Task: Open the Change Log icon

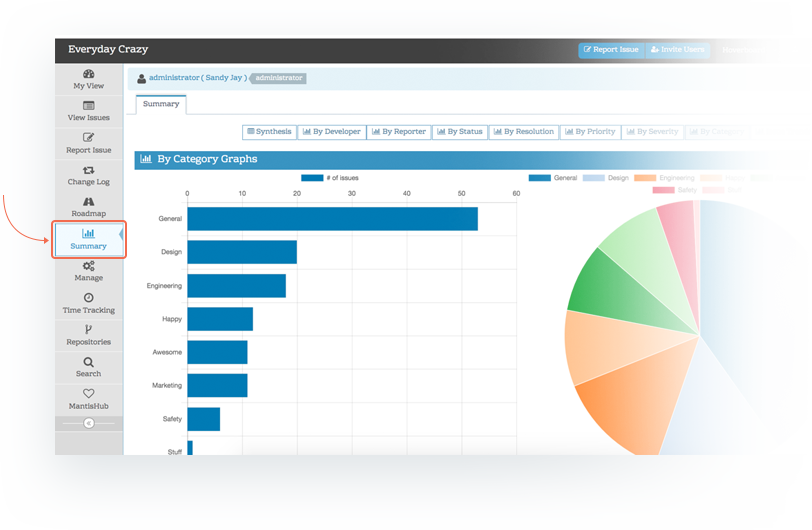Action: coord(89,170)
